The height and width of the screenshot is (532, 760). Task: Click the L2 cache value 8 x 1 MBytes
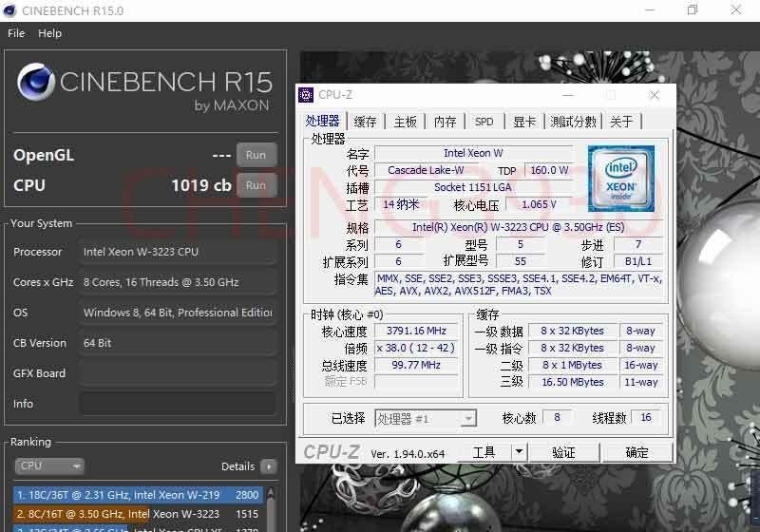point(573,365)
